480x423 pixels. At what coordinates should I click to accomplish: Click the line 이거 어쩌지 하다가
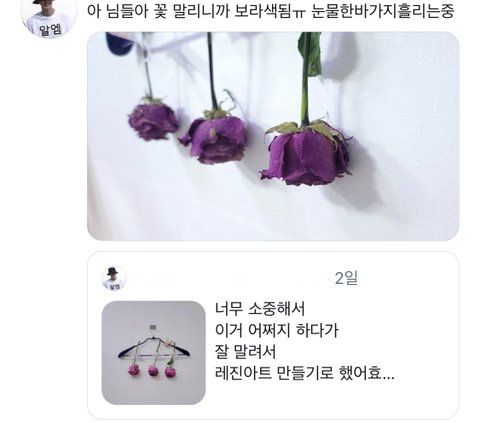coord(276,330)
